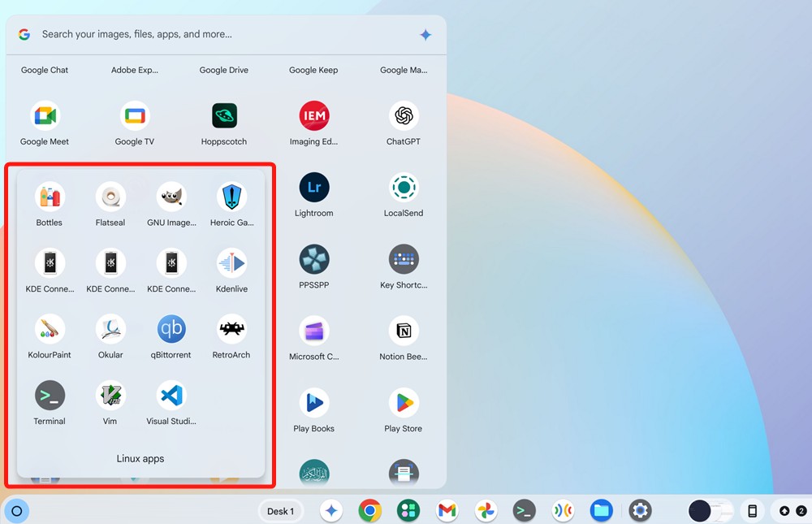Open Lightroom app
Image resolution: width=812 pixels, height=524 pixels.
click(x=314, y=188)
